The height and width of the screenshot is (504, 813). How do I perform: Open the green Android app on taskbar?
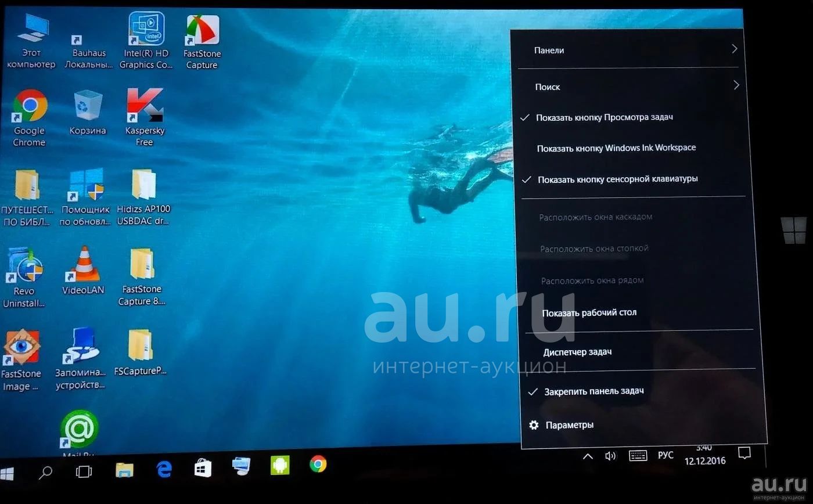pos(280,465)
